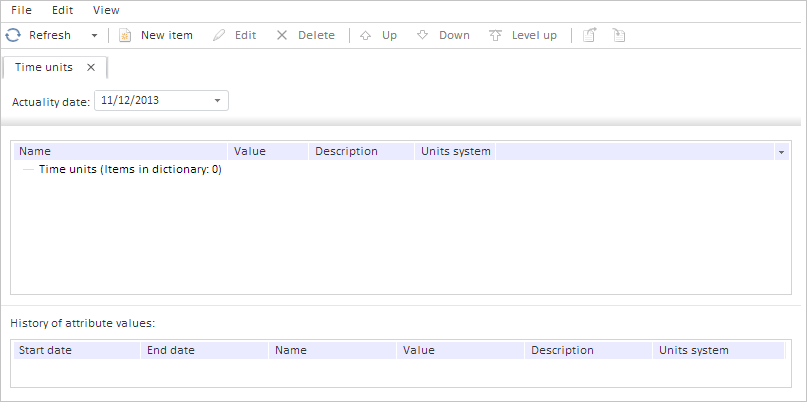Select the Time units root tree item
807x402 pixels.
point(129,170)
